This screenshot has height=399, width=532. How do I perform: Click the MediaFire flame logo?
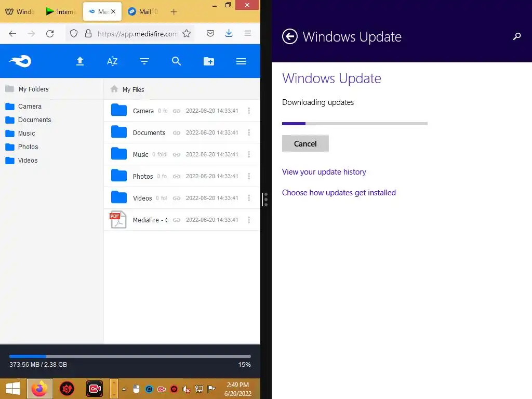20,61
